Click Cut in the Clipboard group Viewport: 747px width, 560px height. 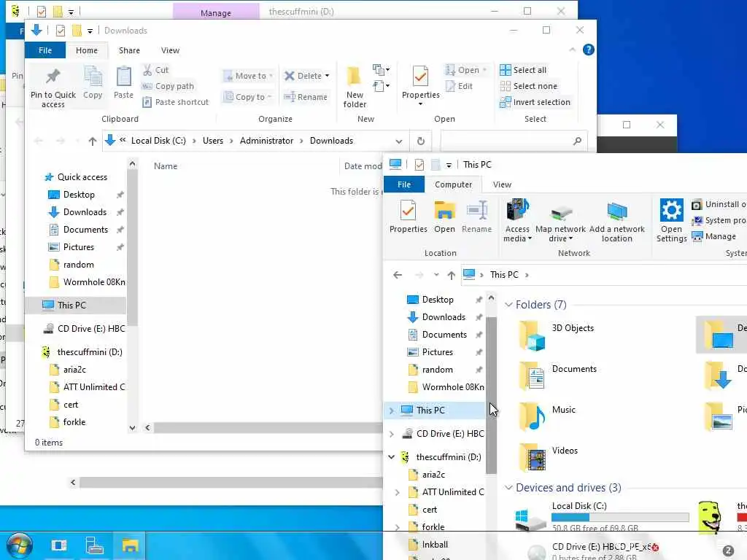[x=156, y=70]
